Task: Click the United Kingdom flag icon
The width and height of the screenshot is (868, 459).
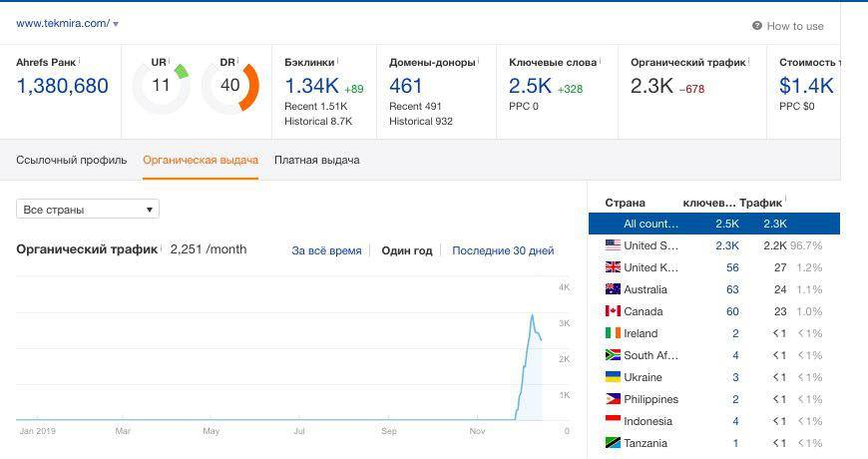Action: pos(613,267)
